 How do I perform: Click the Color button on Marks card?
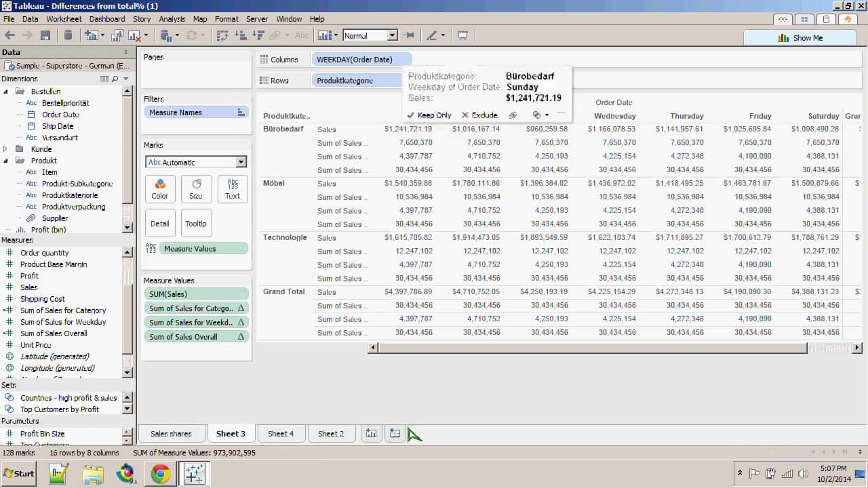pos(160,188)
